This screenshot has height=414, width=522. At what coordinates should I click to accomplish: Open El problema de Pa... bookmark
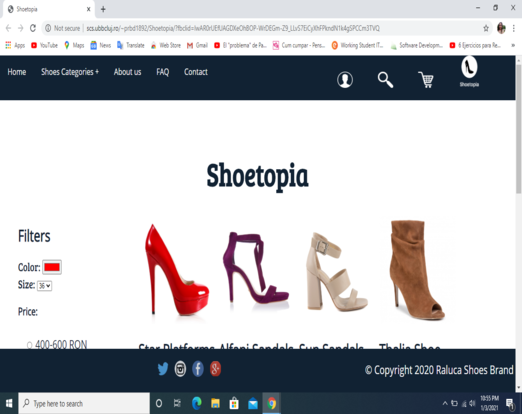tap(240, 45)
